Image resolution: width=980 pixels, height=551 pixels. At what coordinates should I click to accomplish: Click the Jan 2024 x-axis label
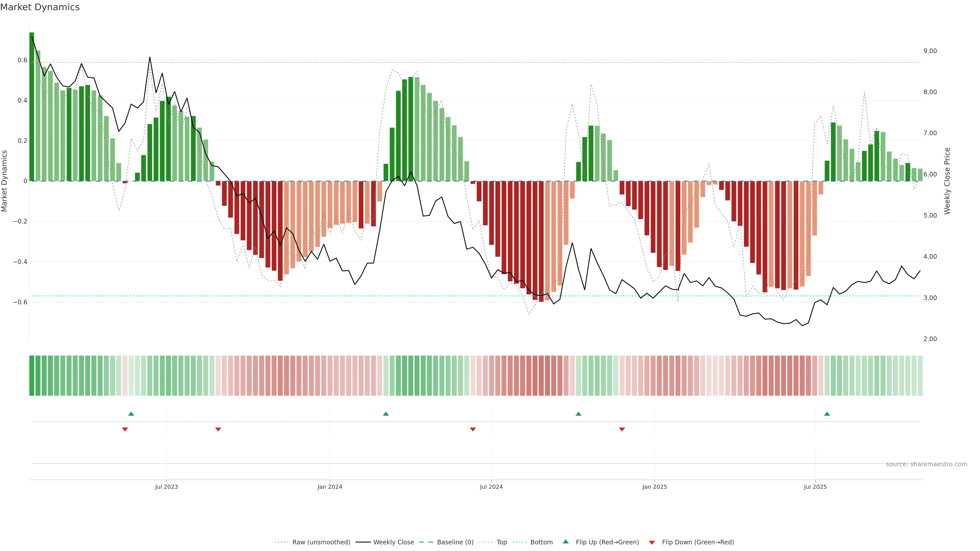click(x=330, y=487)
